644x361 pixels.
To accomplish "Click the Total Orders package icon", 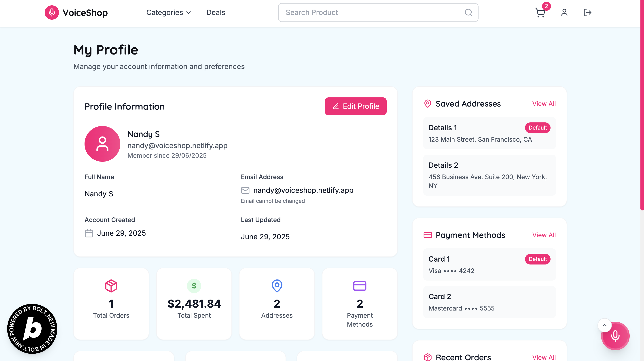I will (x=111, y=286).
